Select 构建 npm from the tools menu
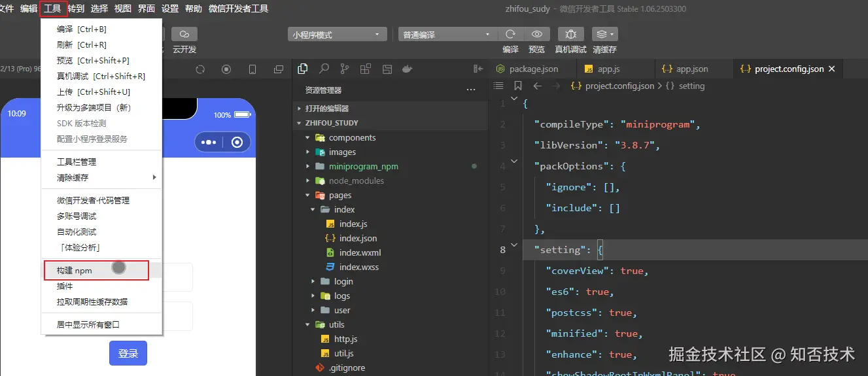This screenshot has width=868, height=376. (75, 270)
